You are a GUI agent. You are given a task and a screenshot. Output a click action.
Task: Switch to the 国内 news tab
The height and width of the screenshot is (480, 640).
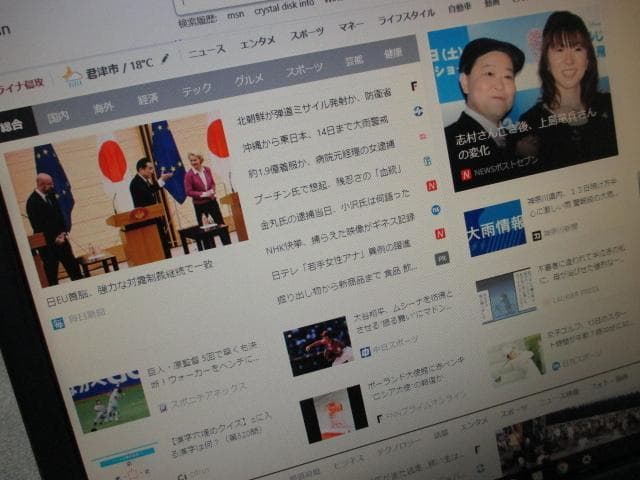58,116
